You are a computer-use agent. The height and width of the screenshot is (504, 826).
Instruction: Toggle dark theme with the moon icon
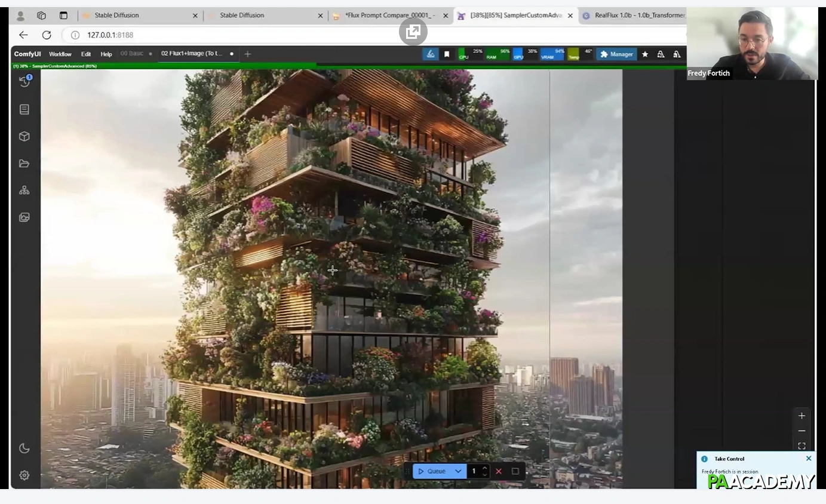tap(24, 448)
